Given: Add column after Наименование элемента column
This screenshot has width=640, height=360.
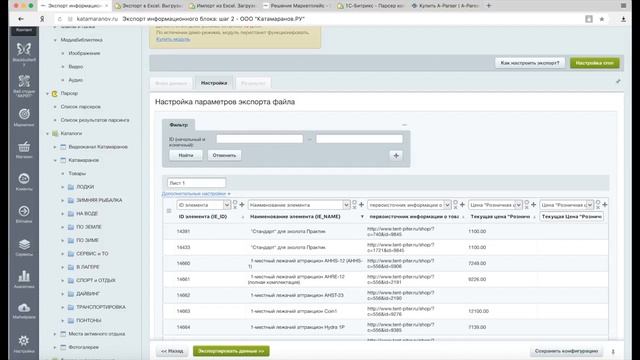Looking at the screenshot, I should pos(361,204).
